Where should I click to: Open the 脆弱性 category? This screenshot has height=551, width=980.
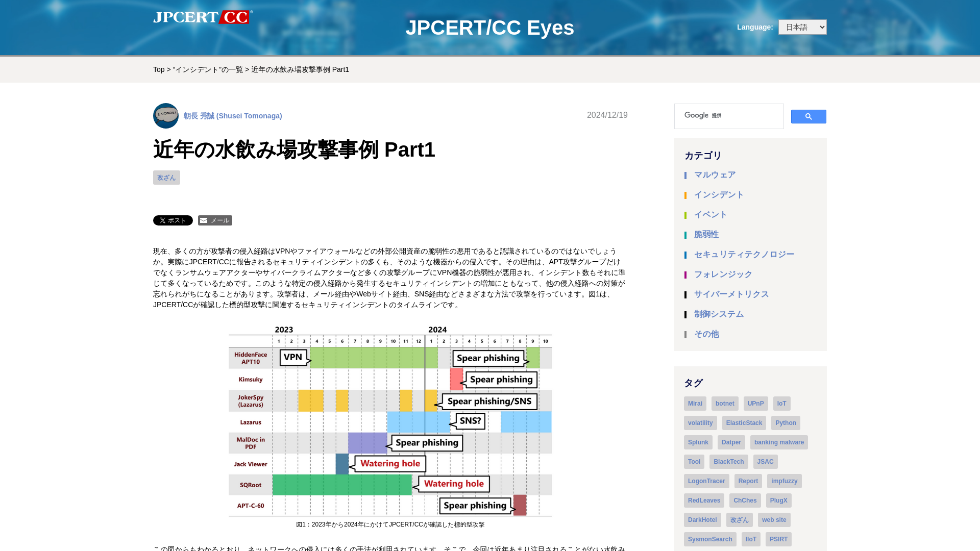[706, 235]
